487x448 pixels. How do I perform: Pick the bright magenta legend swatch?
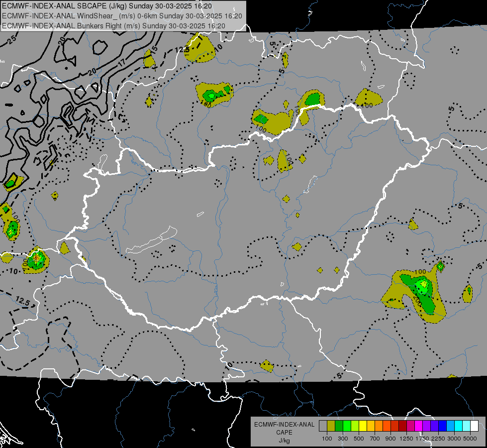[x=419, y=426]
